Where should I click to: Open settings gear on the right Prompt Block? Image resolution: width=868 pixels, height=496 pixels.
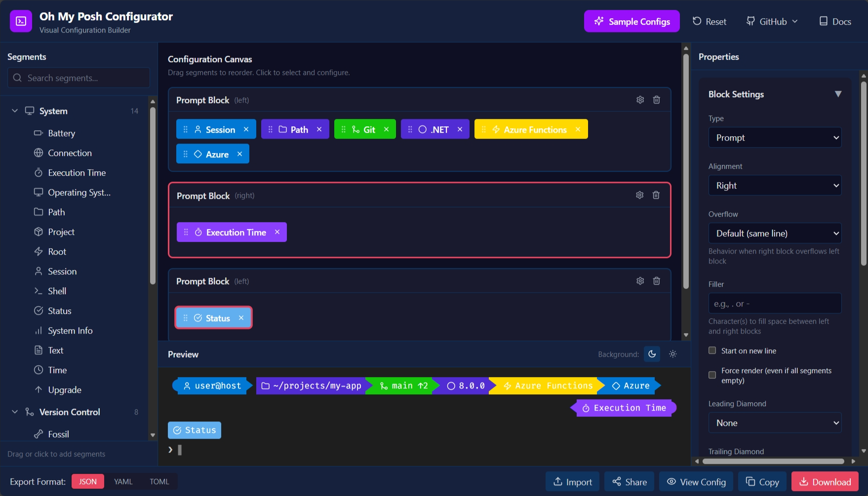[639, 195]
